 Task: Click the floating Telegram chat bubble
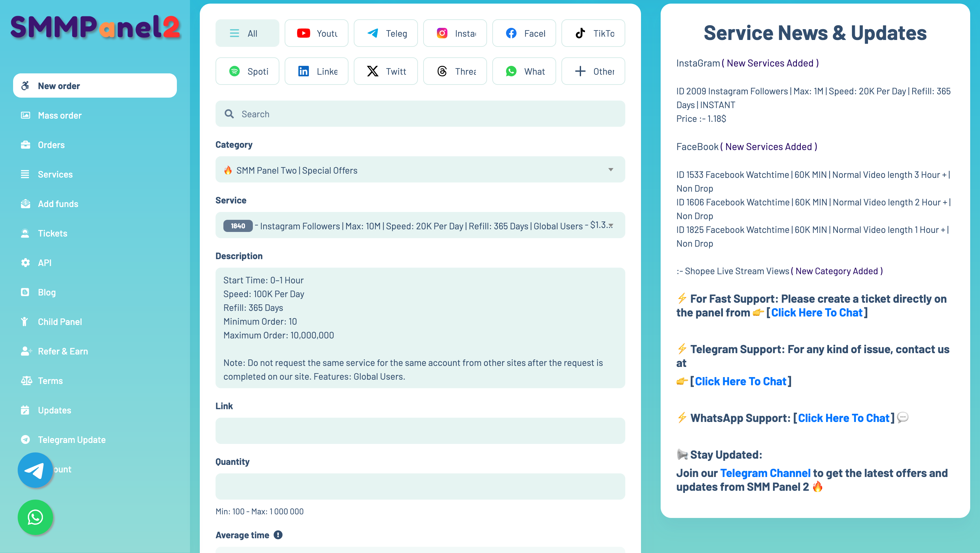point(35,470)
